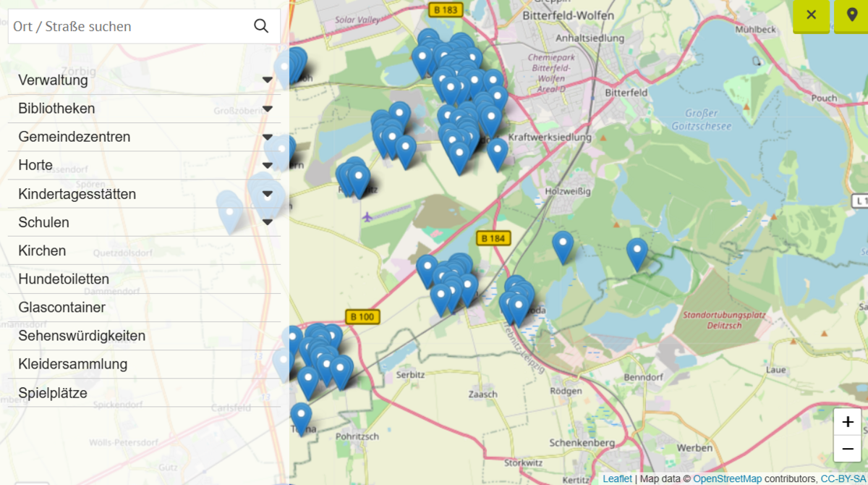Screen dimensions: 868x485
Task: Click the search magnifier icon
Action: (x=261, y=26)
